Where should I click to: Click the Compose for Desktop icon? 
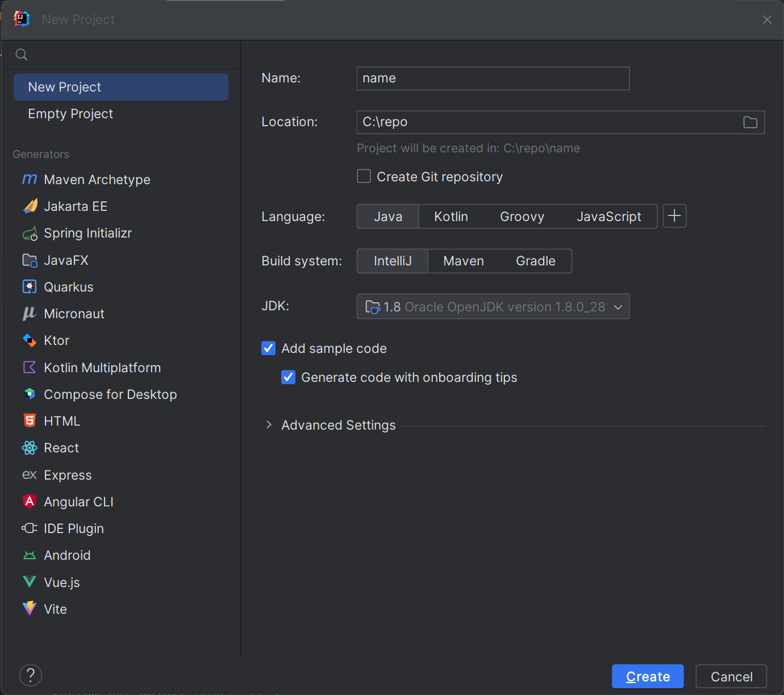[x=30, y=394]
